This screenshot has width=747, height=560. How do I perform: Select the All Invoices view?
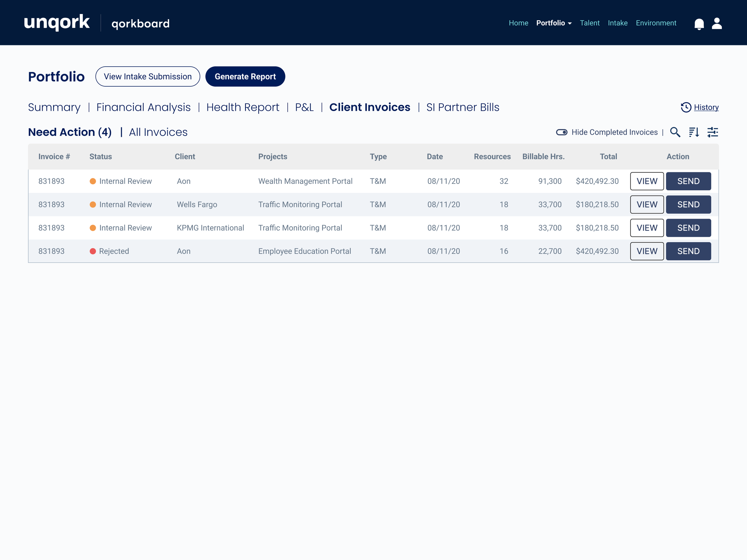point(158,132)
